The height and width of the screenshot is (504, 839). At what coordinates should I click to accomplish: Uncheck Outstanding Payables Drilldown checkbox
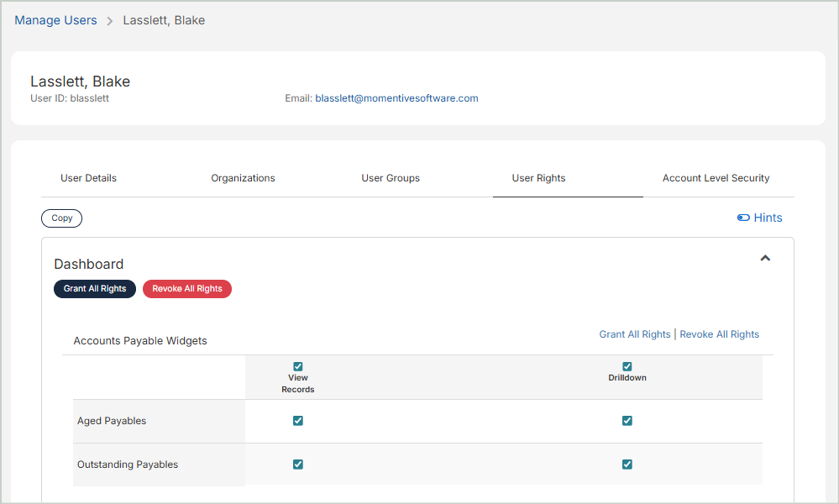(627, 465)
